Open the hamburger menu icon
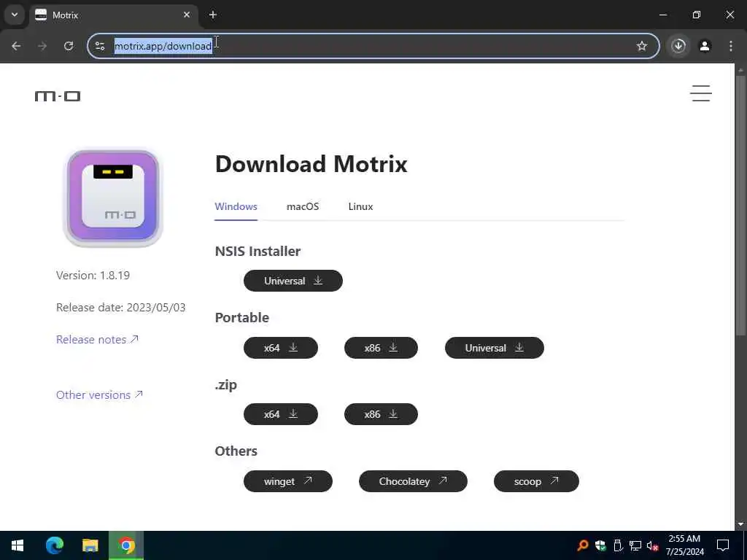Screen dimensions: 747x560 [701, 93]
